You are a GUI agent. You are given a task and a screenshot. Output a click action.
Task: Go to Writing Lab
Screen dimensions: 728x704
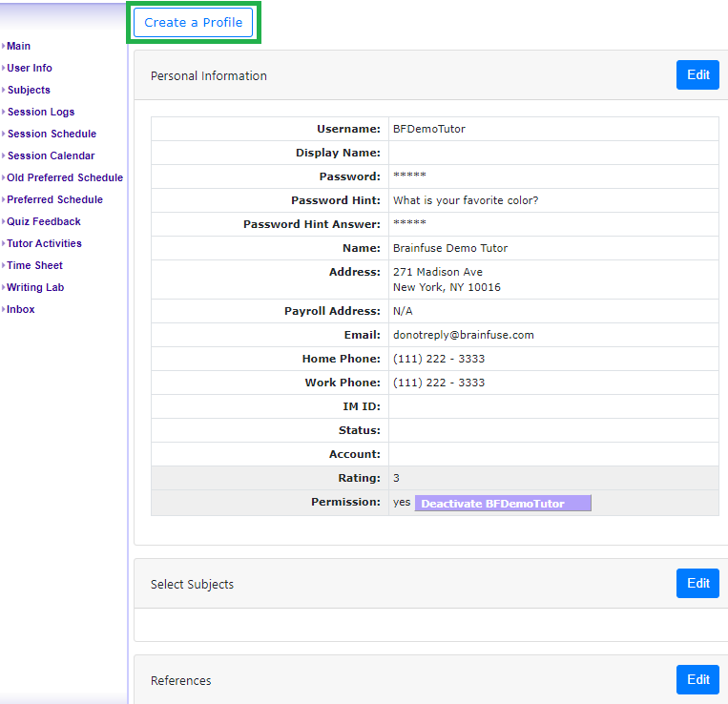[35, 287]
